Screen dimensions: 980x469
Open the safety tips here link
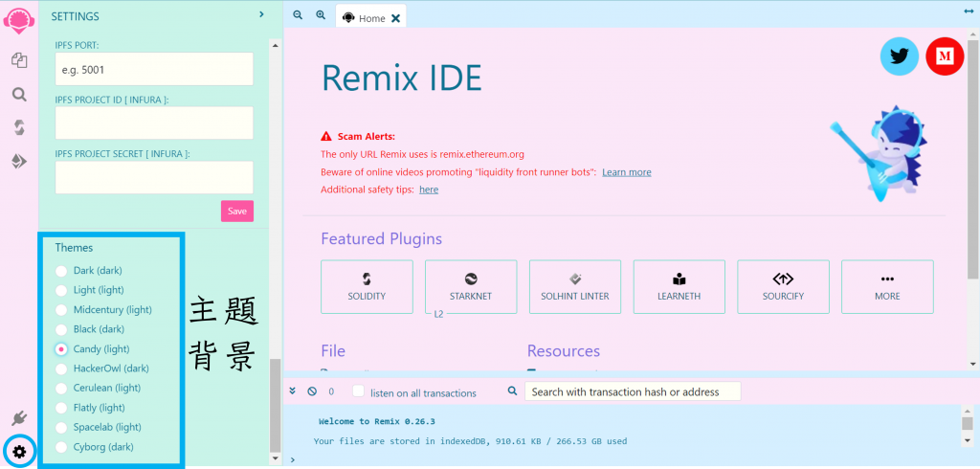(x=429, y=190)
